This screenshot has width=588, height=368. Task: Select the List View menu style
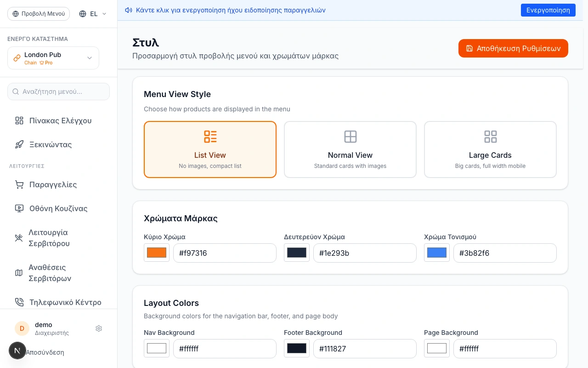point(210,149)
